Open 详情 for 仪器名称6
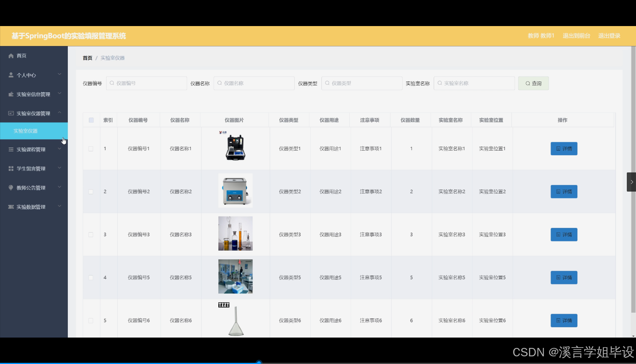 point(564,321)
